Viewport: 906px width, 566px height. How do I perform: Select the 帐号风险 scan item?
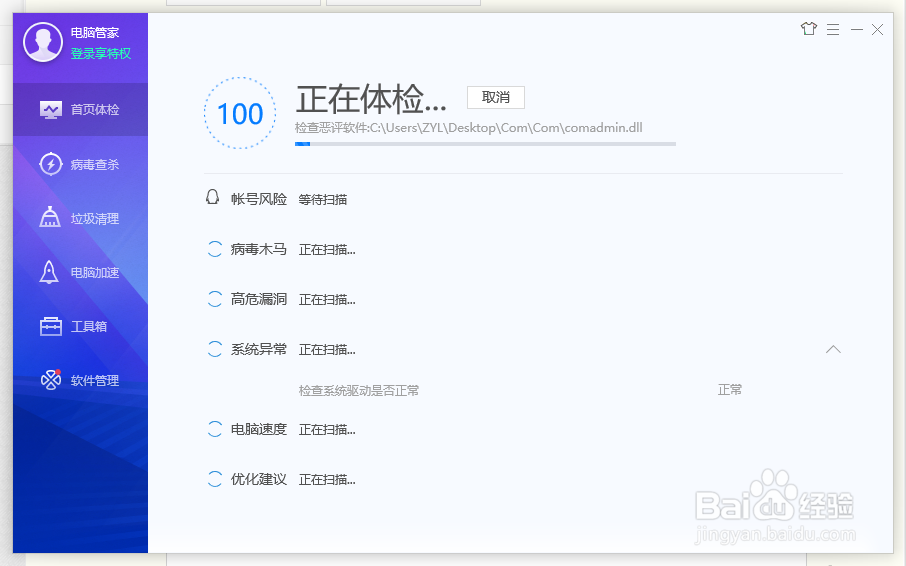point(259,199)
